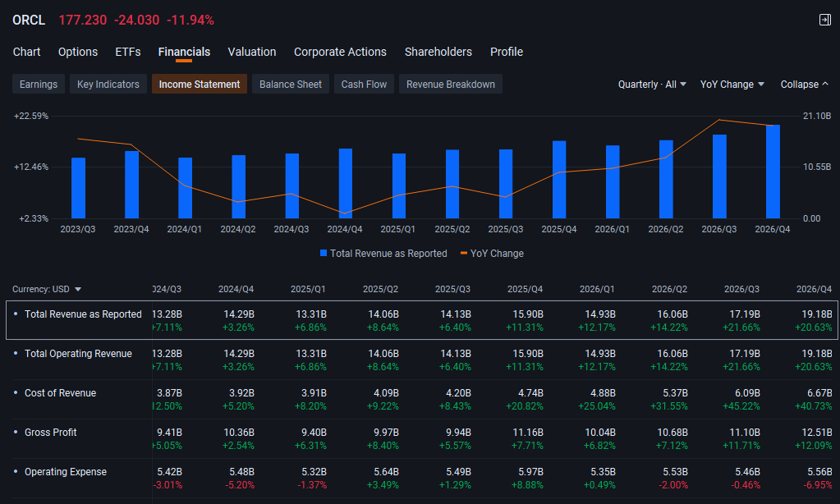The image size is (840, 504).
Task: Click the bullet beside Operating Expense
Action: [x=16, y=471]
